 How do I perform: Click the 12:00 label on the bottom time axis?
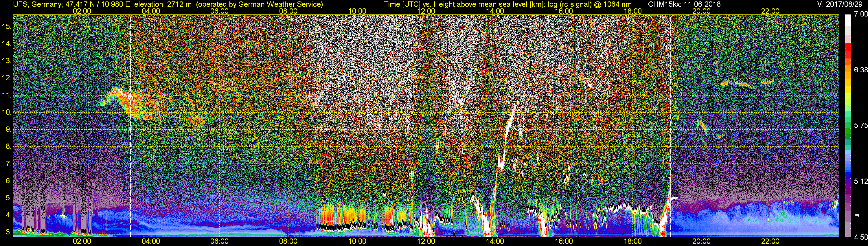[426, 241]
